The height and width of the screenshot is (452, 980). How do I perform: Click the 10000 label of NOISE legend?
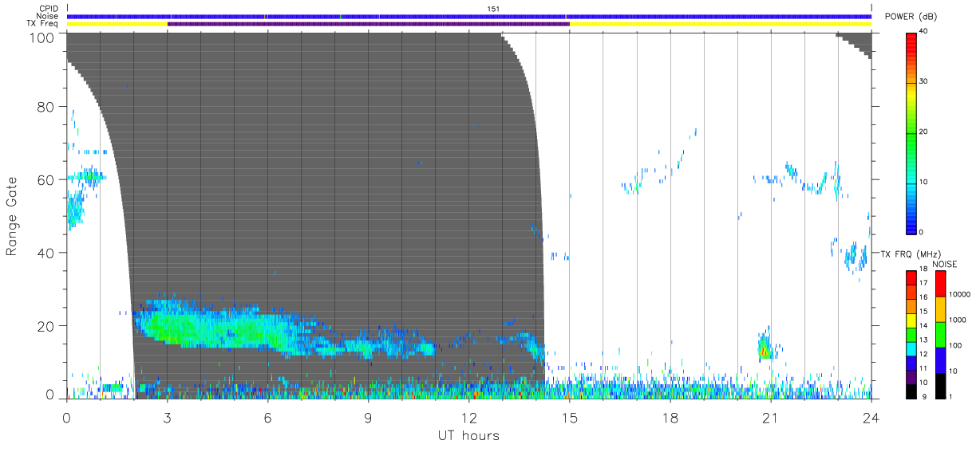click(x=959, y=294)
